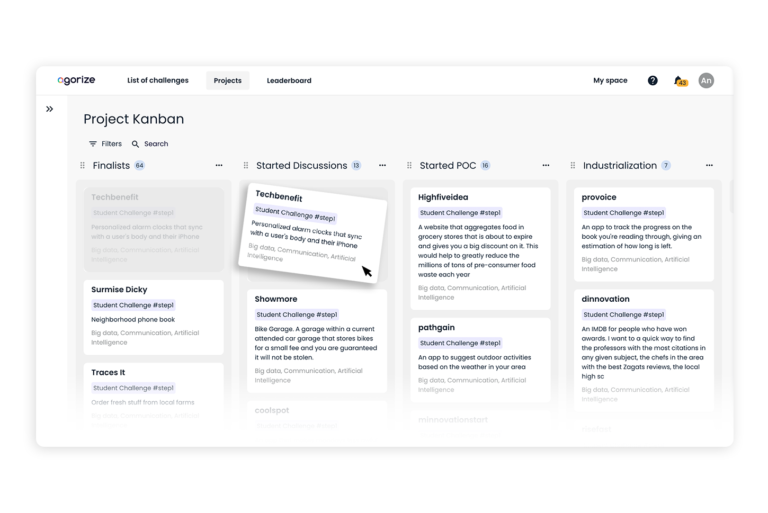Switch to the Leaderboard tab
768x513 pixels.
click(x=288, y=80)
